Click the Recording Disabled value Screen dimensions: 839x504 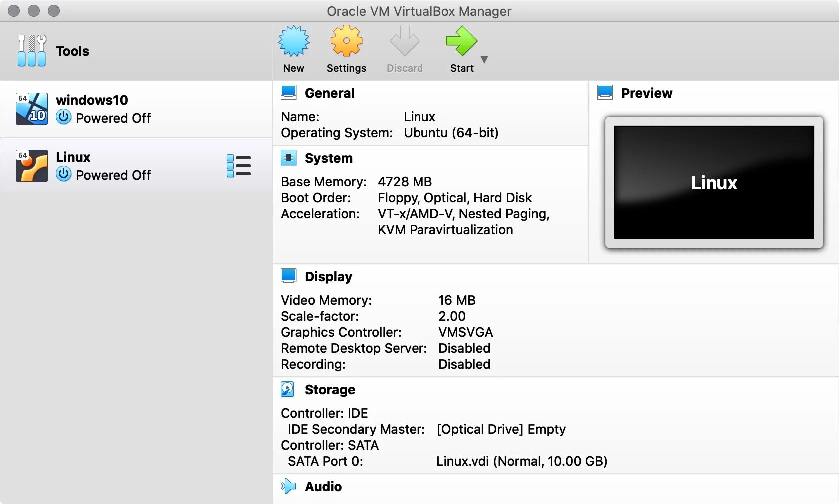(x=464, y=364)
